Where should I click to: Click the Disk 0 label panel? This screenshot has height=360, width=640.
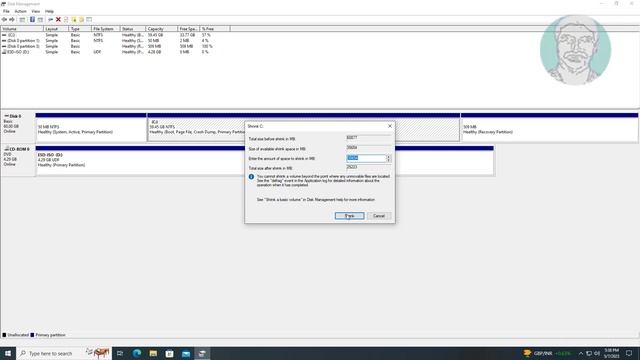pyautogui.click(x=18, y=127)
